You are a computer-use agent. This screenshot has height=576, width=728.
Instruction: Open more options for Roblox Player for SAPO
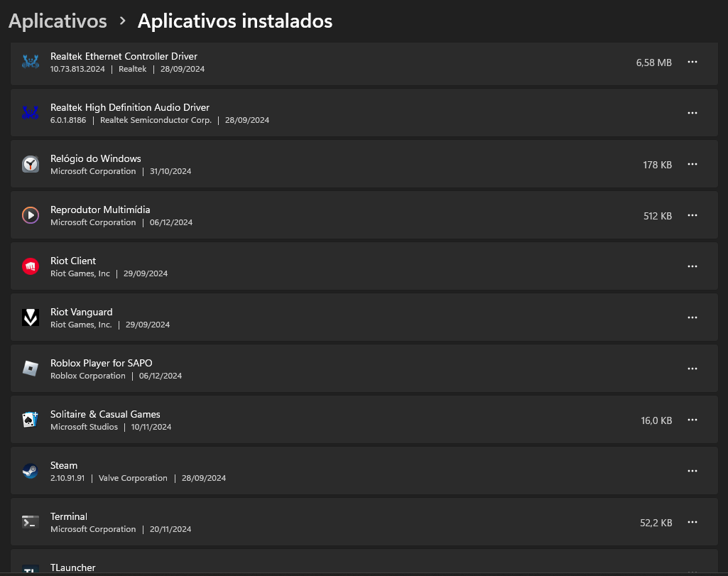pyautogui.click(x=692, y=369)
